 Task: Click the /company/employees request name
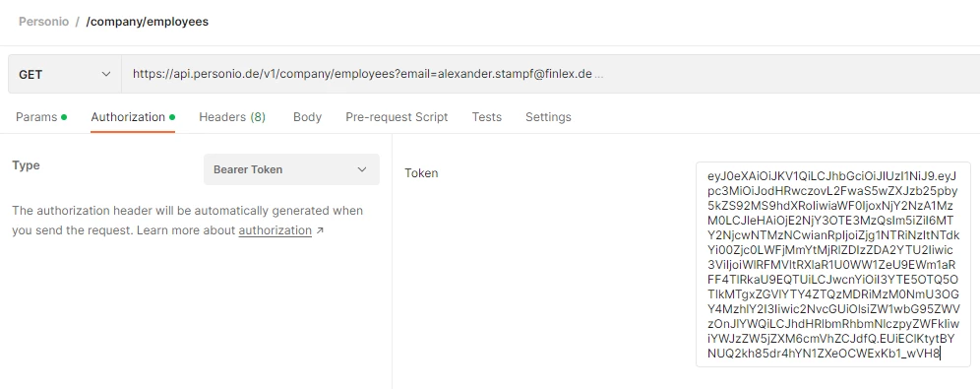pyautogui.click(x=148, y=22)
